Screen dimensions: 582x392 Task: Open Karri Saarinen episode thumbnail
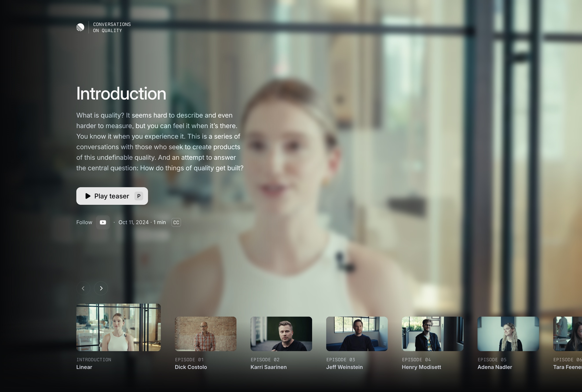pos(281,334)
